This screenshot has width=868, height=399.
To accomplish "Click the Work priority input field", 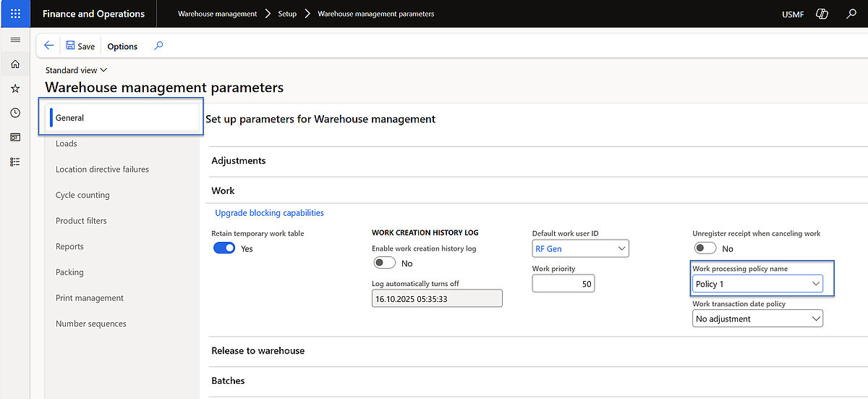I will [563, 284].
